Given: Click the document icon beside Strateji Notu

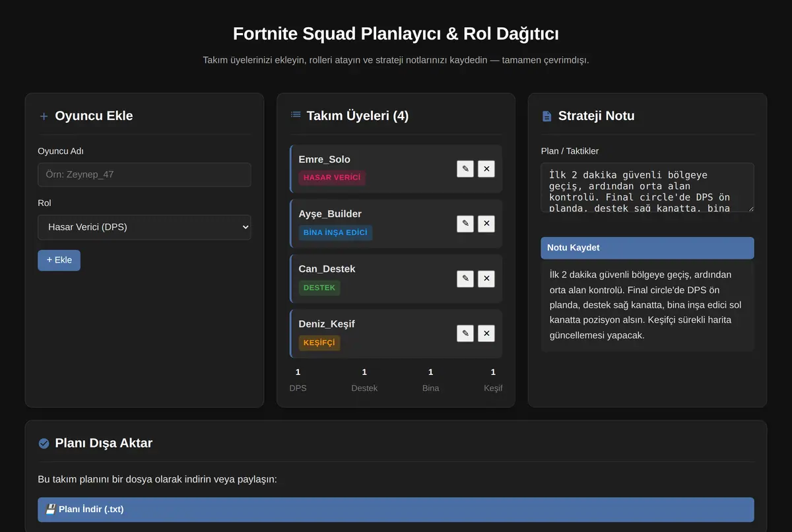Looking at the screenshot, I should [546, 116].
